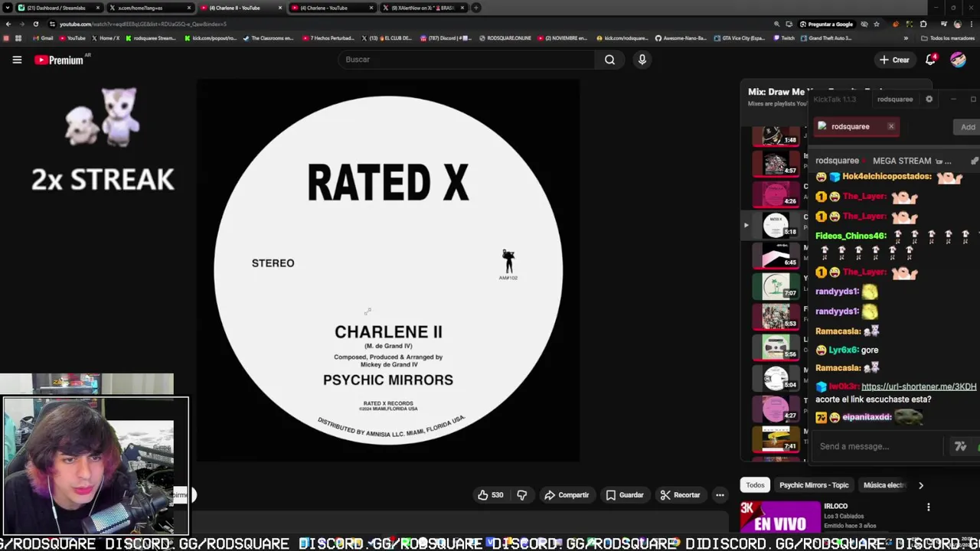Open YouTube notifications bell
Image resolution: width=980 pixels, height=551 pixels.
pos(931,60)
